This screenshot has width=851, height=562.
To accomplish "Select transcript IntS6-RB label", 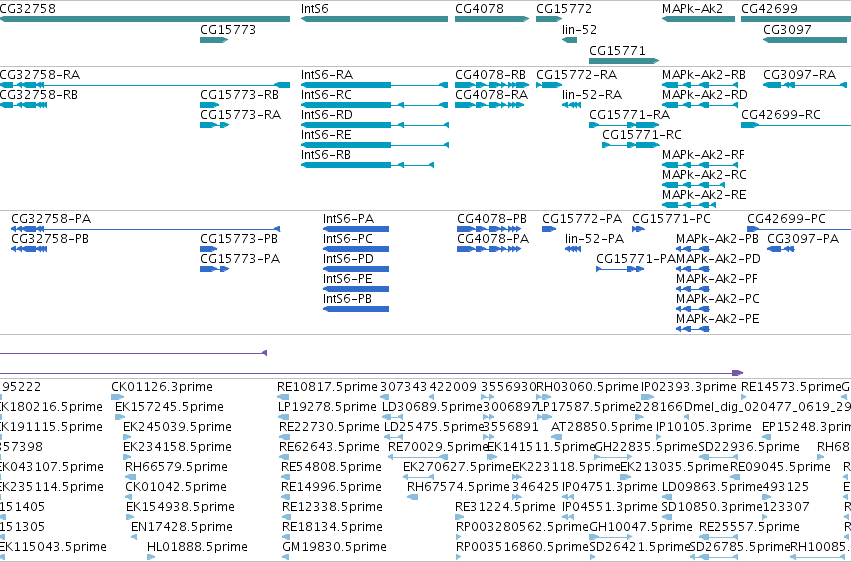I will (x=326, y=155).
